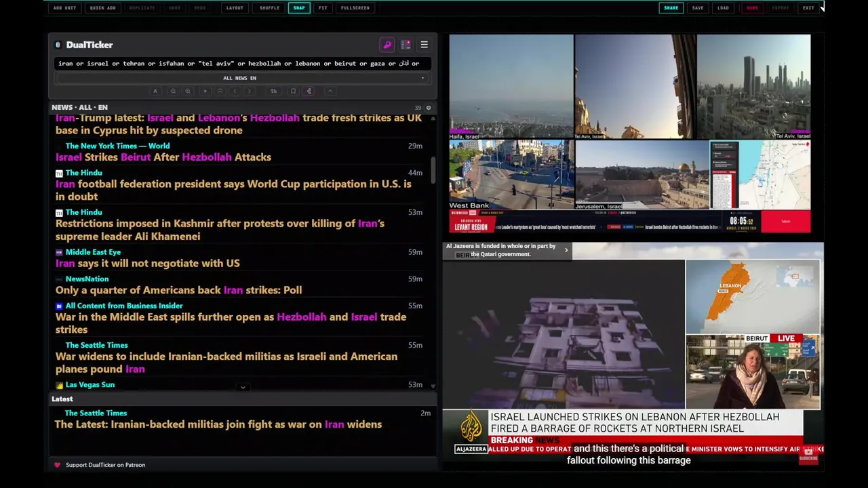Click the FULLSCREEN toolbar button
The width and height of the screenshot is (868, 488).
tap(355, 7)
